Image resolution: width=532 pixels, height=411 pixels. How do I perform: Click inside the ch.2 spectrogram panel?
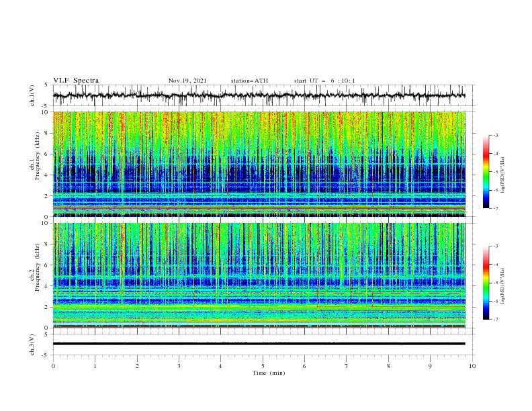pos(259,275)
